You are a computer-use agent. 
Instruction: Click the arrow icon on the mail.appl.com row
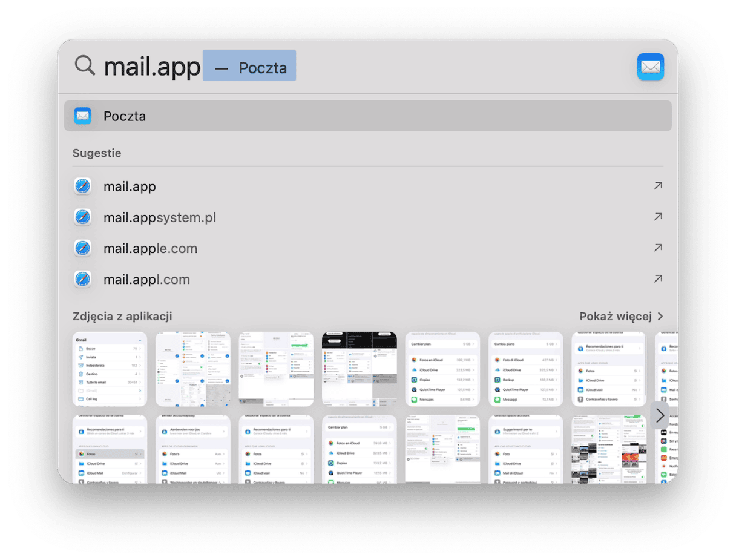tap(658, 278)
